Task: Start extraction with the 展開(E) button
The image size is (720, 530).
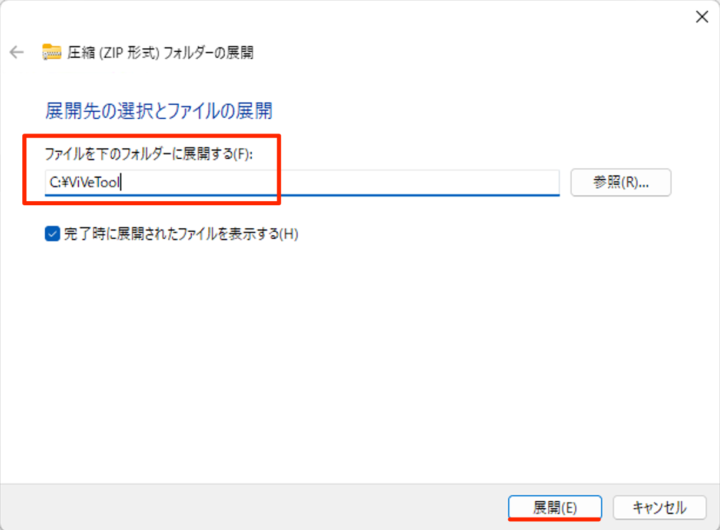Action: point(555,507)
